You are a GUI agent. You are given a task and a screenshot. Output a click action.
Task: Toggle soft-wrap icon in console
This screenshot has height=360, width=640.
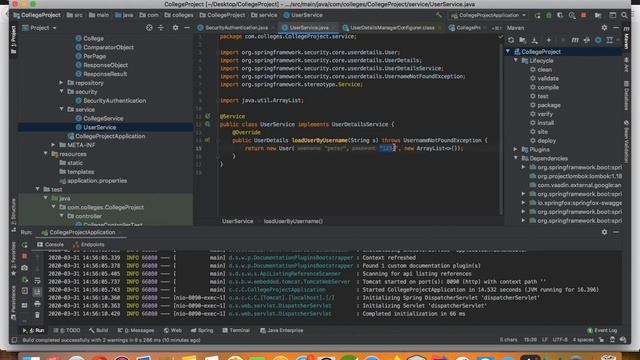(x=37, y=280)
